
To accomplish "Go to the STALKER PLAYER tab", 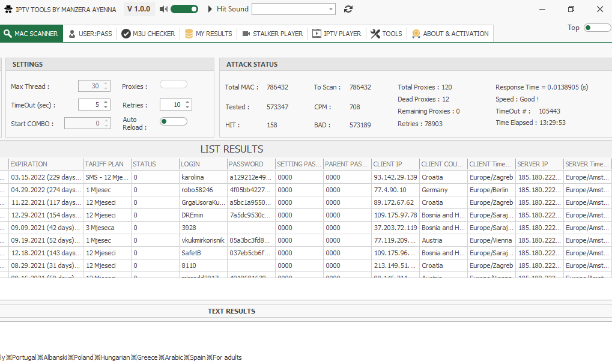I will [x=273, y=34].
